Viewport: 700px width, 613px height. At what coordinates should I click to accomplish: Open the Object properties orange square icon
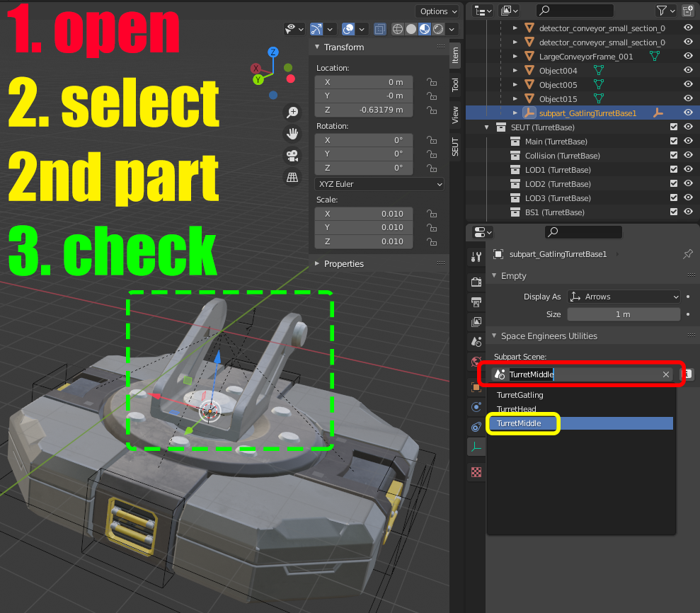[x=476, y=387]
